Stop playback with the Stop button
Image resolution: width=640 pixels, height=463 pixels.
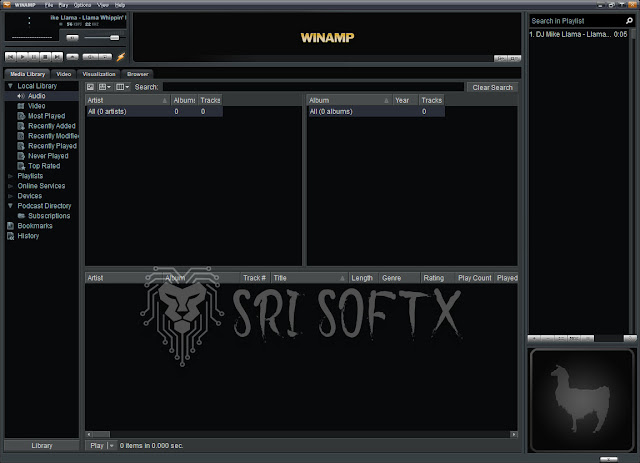tap(46, 57)
